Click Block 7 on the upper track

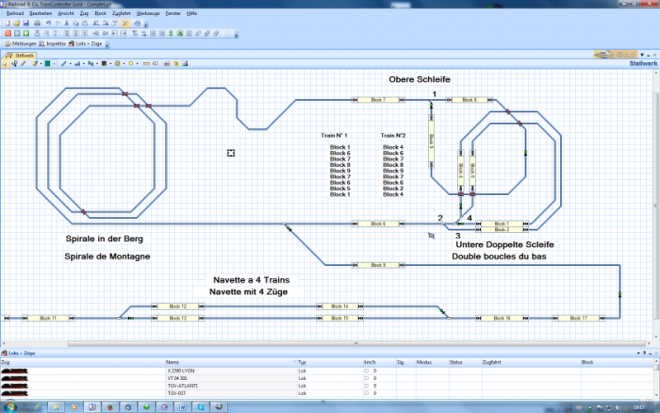pos(378,100)
